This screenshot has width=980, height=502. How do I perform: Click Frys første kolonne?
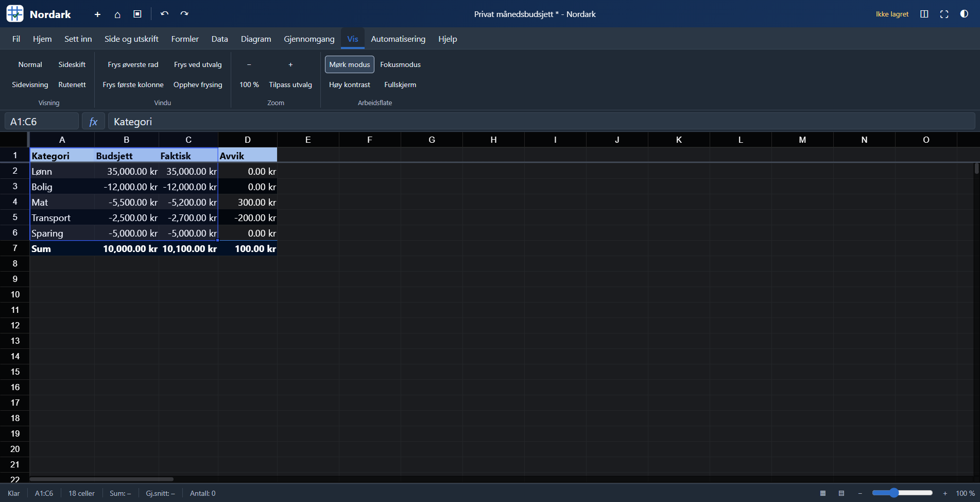pos(133,85)
